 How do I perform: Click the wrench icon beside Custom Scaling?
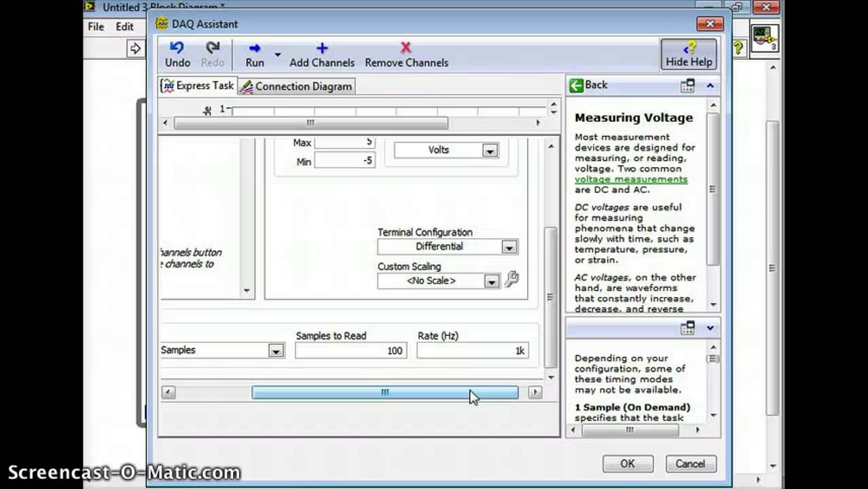512,279
